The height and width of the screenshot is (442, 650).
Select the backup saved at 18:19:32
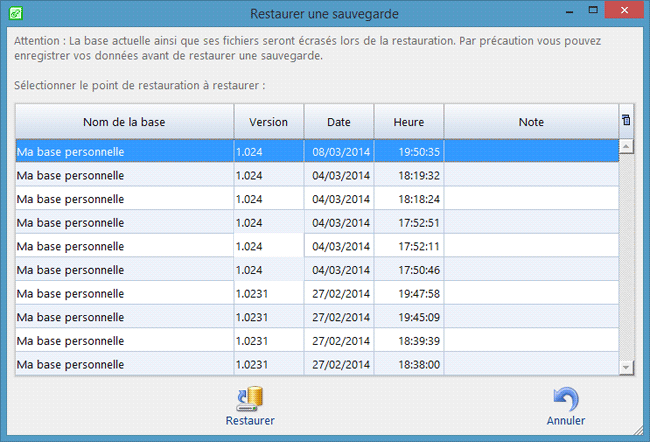click(x=124, y=174)
